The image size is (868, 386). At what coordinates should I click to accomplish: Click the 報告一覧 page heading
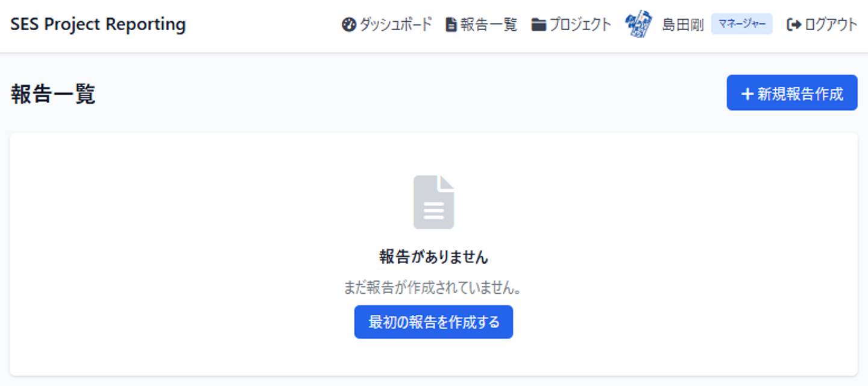pyautogui.click(x=53, y=95)
